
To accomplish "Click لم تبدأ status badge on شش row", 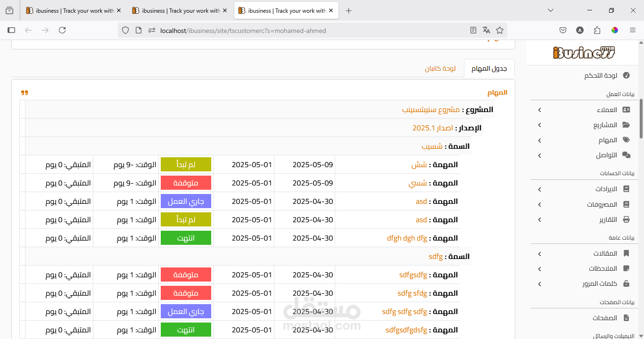I will 186,165.
